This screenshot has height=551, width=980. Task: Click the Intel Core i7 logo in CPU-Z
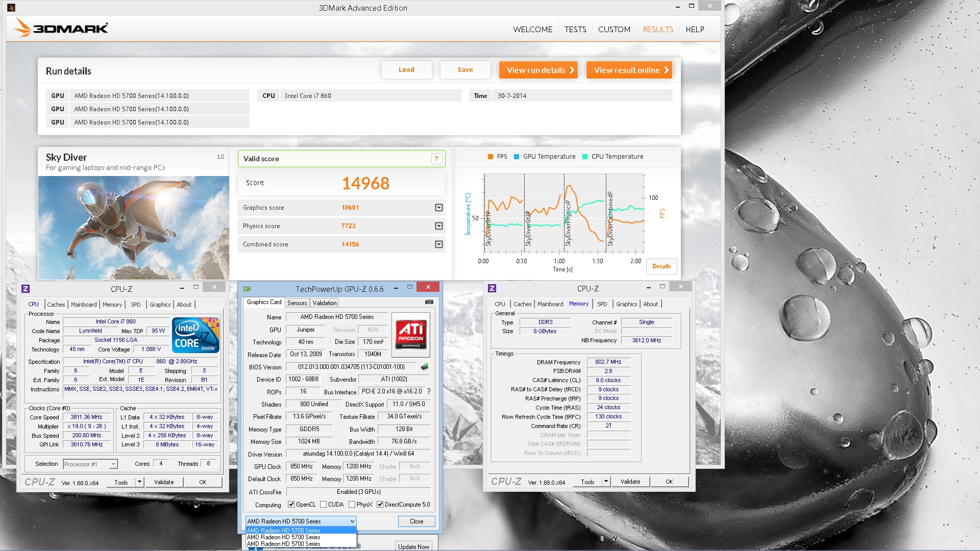coord(196,335)
